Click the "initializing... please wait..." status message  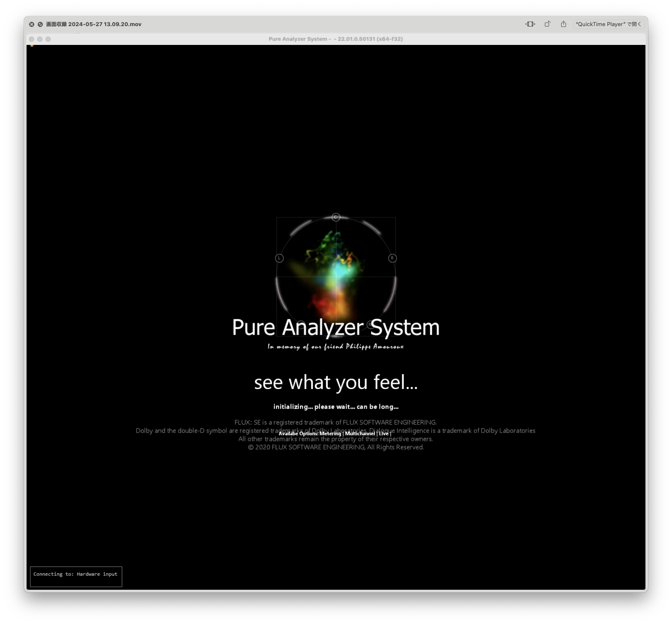(x=336, y=407)
